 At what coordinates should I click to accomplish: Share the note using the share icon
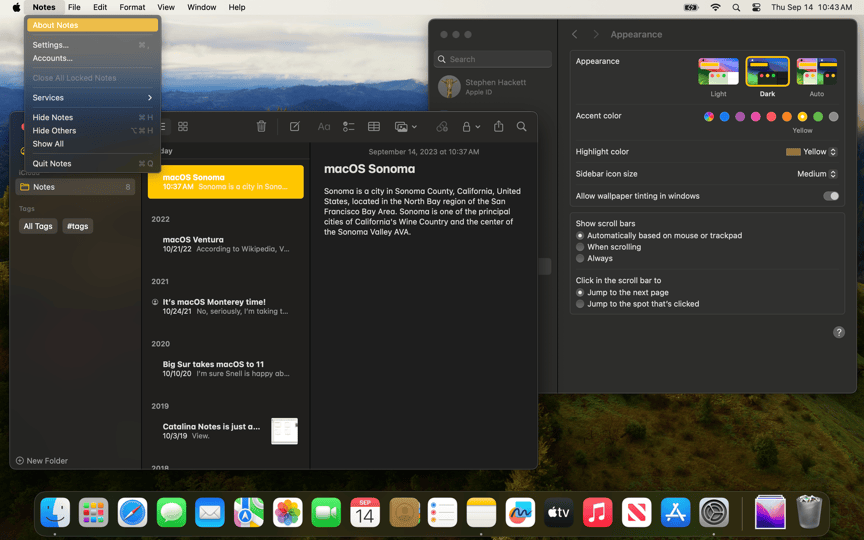(499, 126)
